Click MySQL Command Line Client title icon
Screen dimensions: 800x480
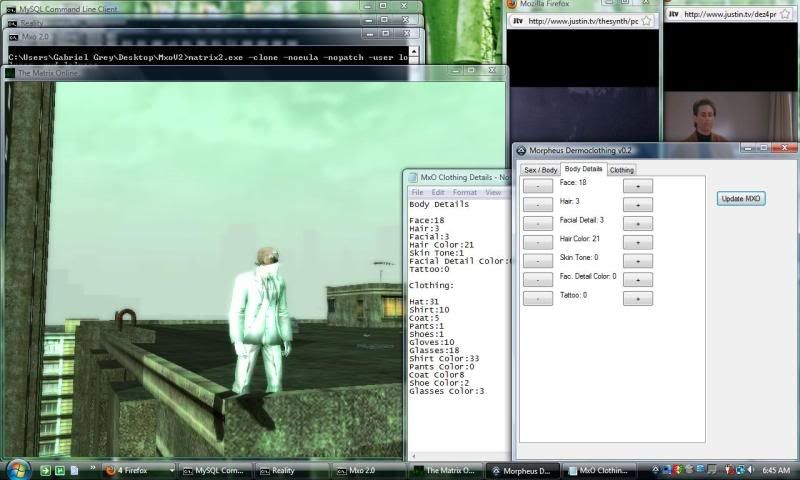click(11, 9)
